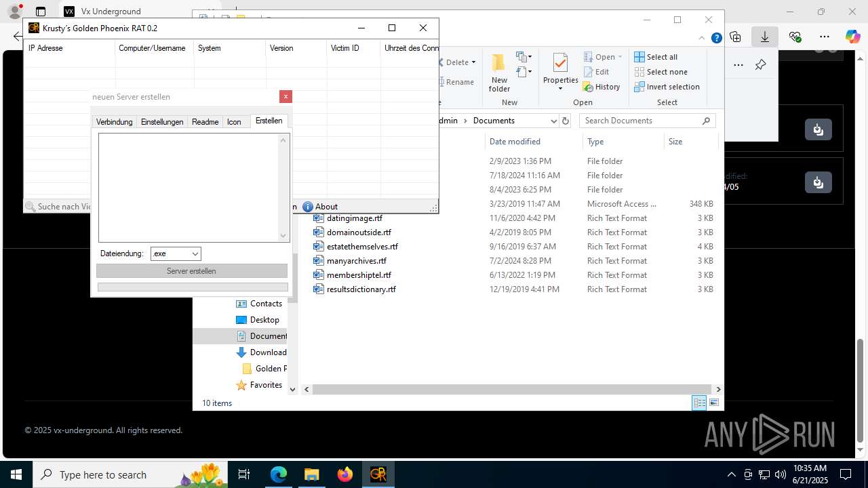Click the server build progress bar
This screenshot has height=488, width=868.
193,287
